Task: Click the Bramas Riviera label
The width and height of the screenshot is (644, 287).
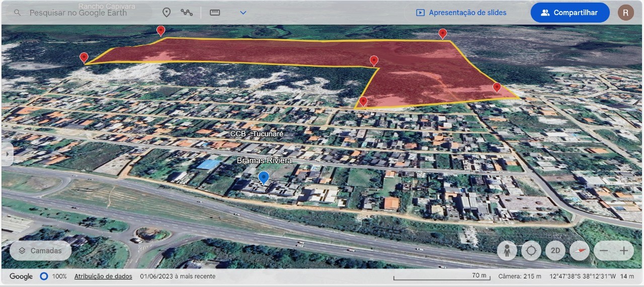Action: (264, 160)
